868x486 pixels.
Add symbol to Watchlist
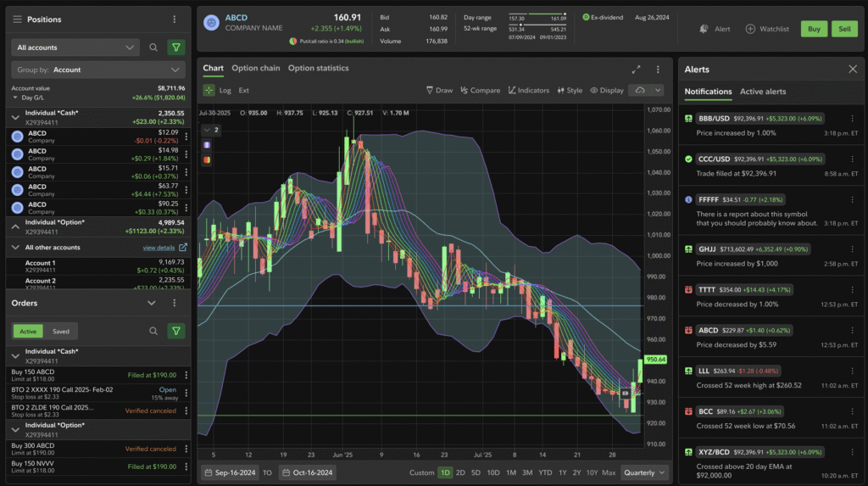click(x=767, y=29)
